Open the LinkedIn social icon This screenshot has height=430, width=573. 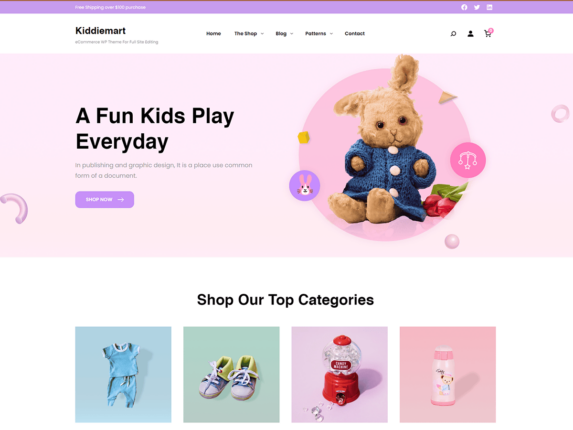(489, 7)
